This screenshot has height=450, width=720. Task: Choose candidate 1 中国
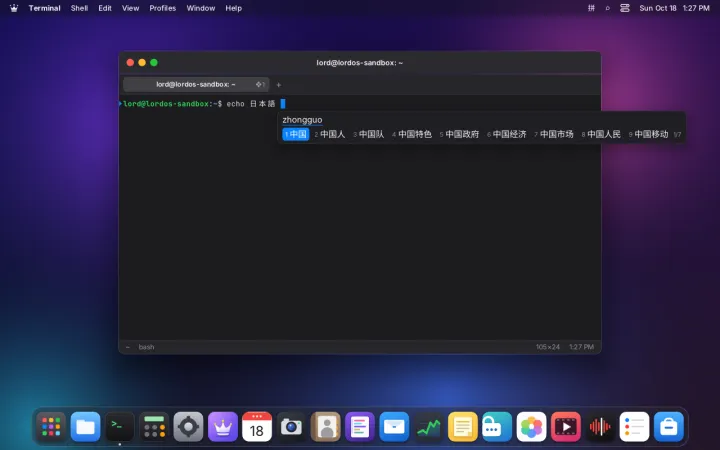click(295, 134)
